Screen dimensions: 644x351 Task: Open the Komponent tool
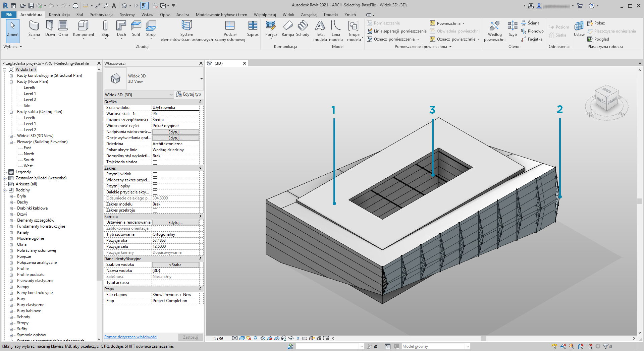pyautogui.click(x=84, y=29)
